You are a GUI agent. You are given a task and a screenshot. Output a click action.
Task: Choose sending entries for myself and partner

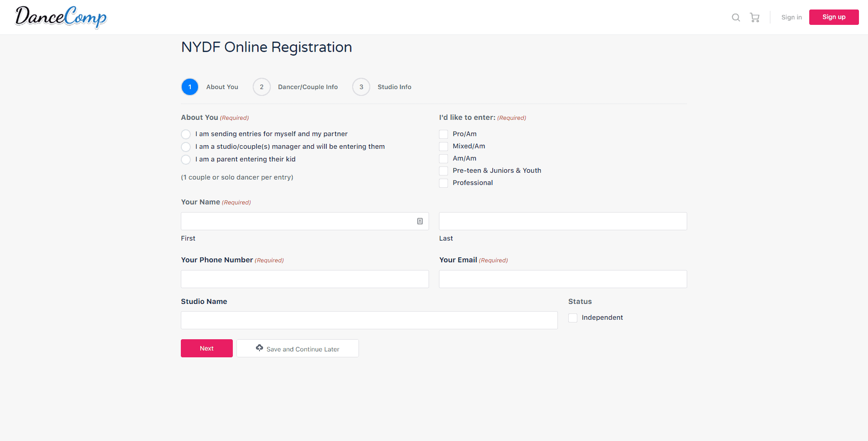pos(186,134)
